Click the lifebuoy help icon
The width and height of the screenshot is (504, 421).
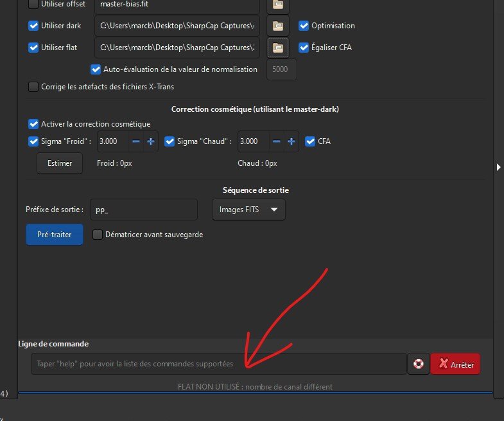[x=418, y=364]
